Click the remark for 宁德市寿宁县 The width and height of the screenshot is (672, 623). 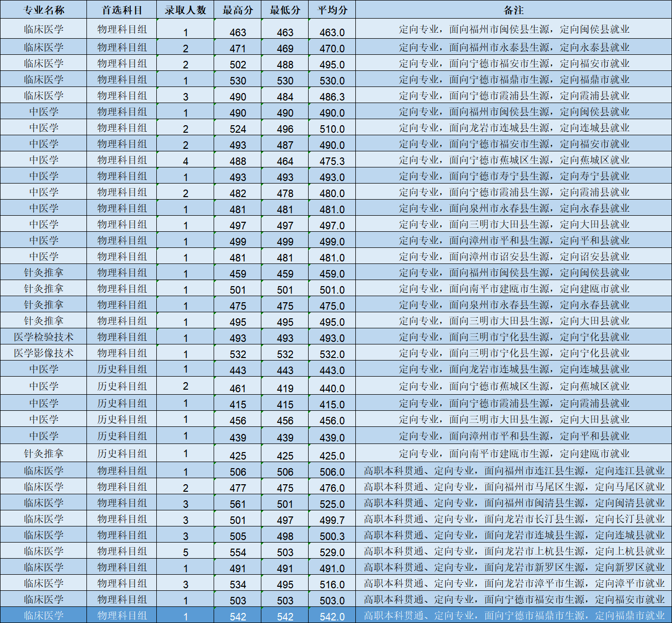coord(514,176)
